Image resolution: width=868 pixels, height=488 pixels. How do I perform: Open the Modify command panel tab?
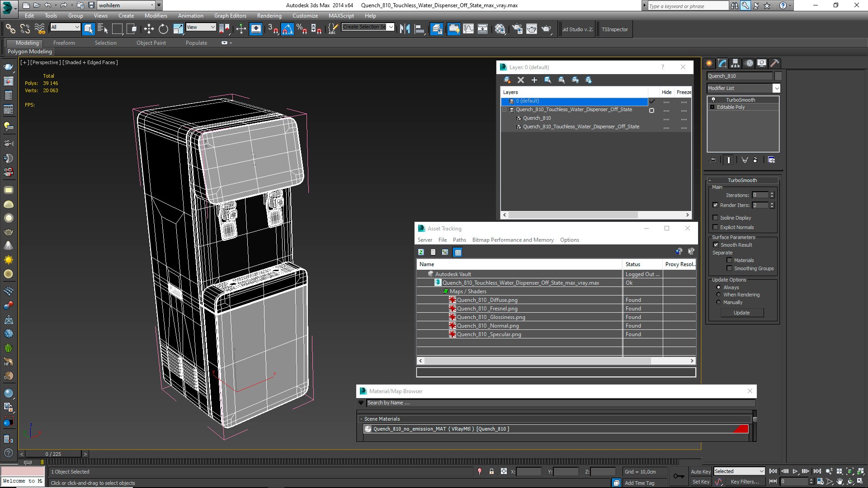pos(722,63)
